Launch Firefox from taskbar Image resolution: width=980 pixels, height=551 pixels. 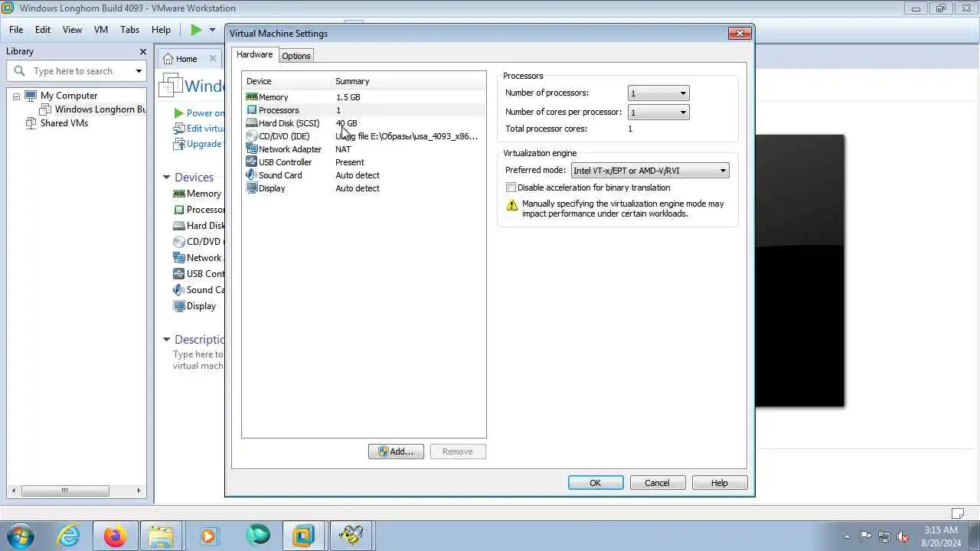[x=116, y=536]
